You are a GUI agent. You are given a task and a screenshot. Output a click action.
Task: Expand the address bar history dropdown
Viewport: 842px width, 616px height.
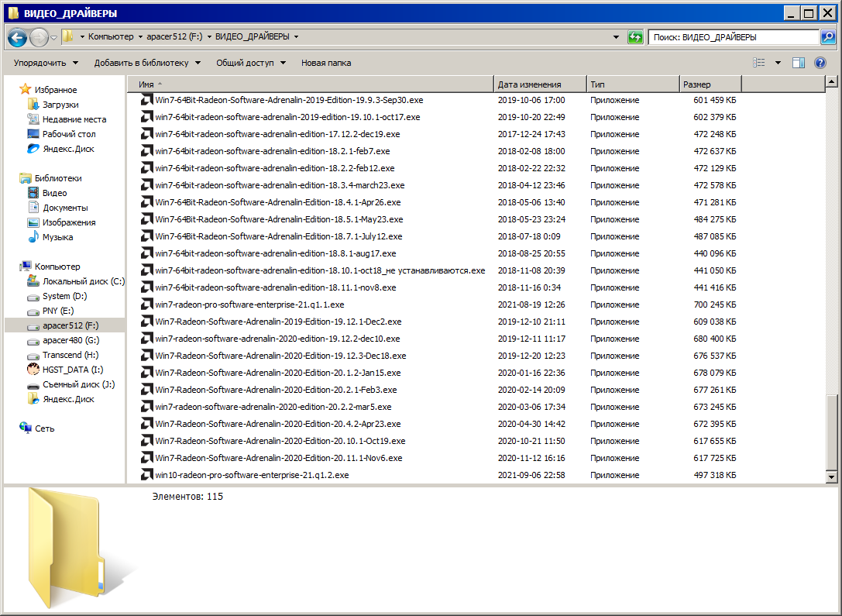coord(616,37)
